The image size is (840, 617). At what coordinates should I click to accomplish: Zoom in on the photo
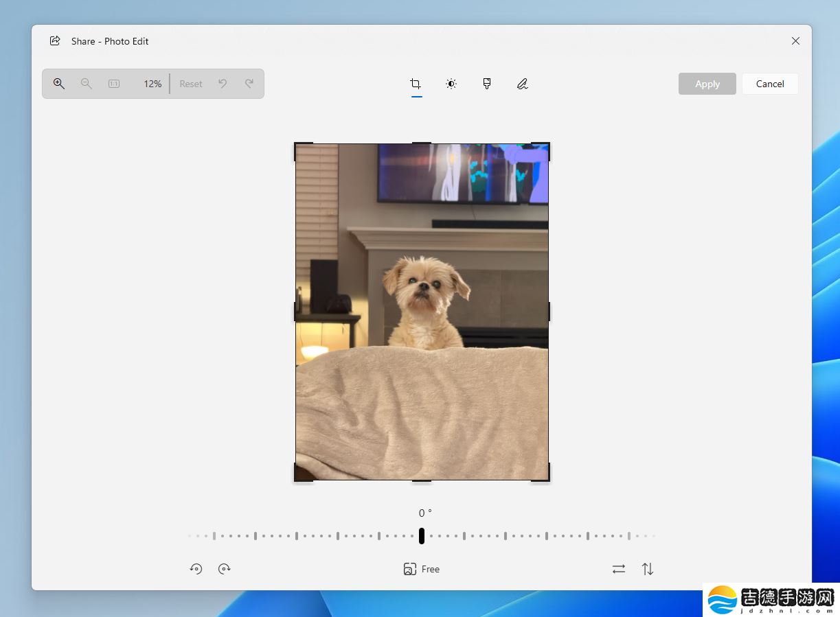pyautogui.click(x=59, y=83)
